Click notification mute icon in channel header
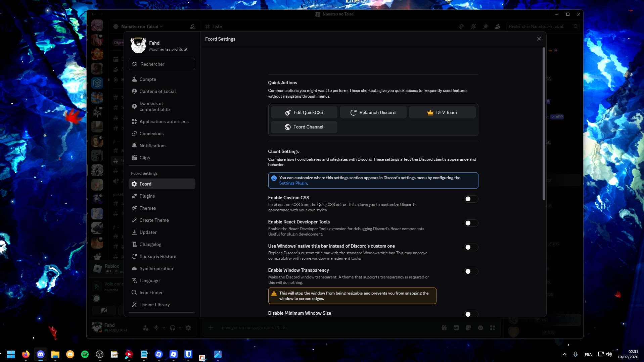 click(x=473, y=27)
